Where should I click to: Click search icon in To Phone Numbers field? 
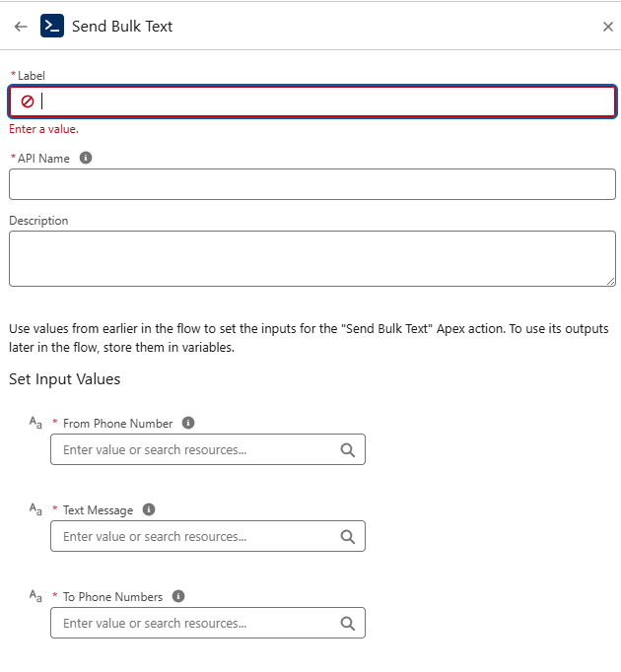347,624
